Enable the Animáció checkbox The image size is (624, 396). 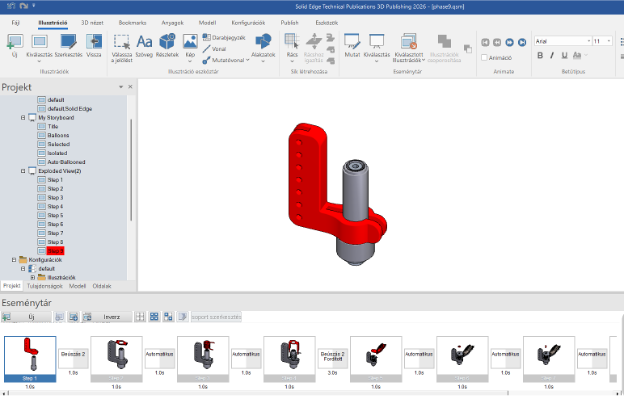[x=484, y=58]
